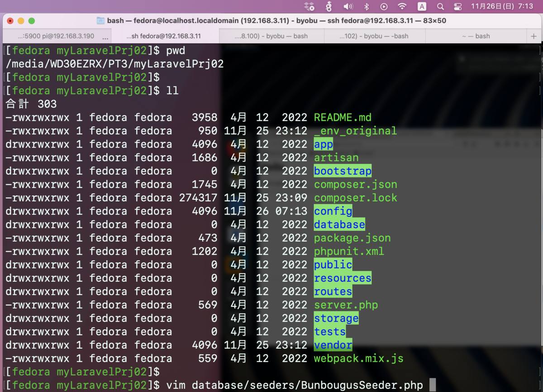Click phpunit.xml in the listing
The height and width of the screenshot is (392, 543).
point(349,251)
